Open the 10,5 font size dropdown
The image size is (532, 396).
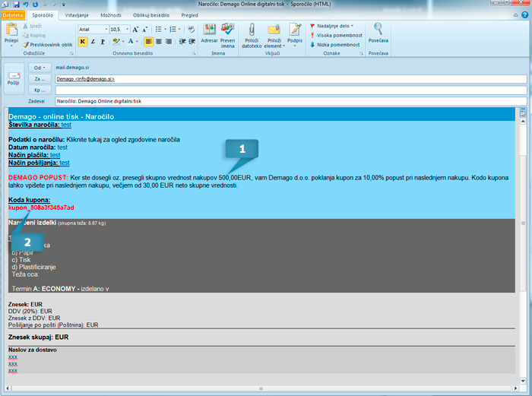coord(128,30)
